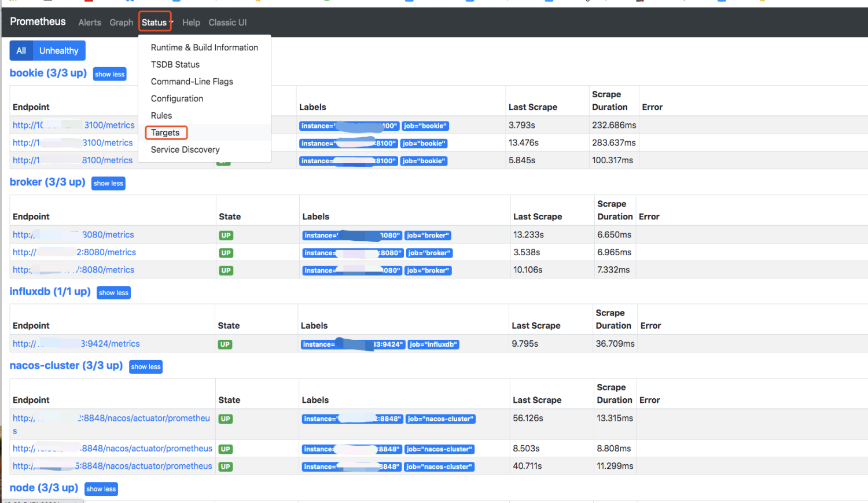Collapse bookie group with show less

110,74
